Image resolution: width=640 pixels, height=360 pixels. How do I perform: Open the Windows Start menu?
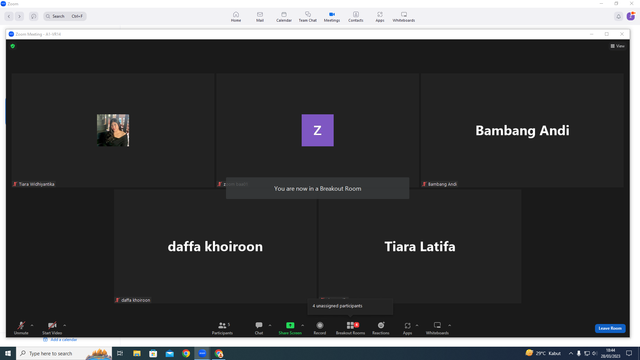pos(8,353)
